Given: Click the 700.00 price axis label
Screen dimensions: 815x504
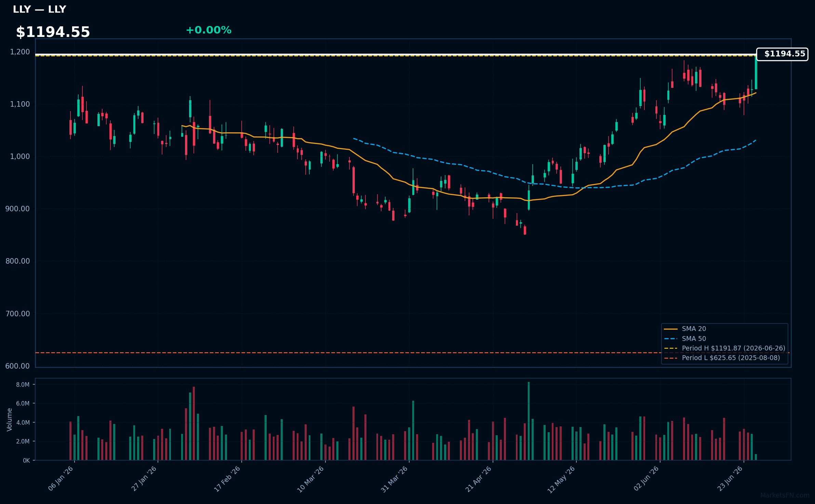Looking at the screenshot, I should point(18,314).
